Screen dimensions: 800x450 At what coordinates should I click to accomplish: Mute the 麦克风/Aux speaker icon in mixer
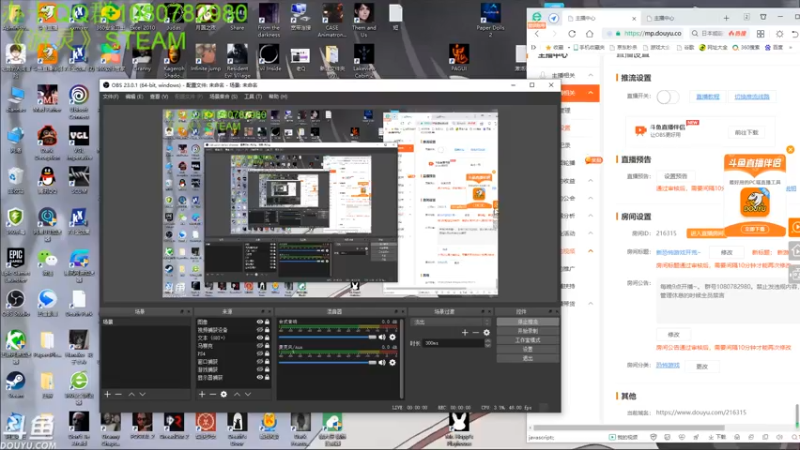[382, 362]
